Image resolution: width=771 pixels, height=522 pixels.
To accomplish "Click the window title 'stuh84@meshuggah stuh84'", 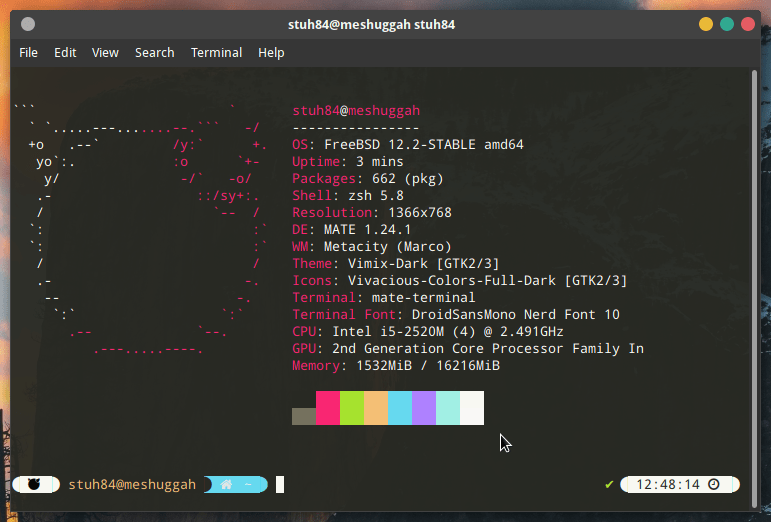I will (x=371, y=25).
